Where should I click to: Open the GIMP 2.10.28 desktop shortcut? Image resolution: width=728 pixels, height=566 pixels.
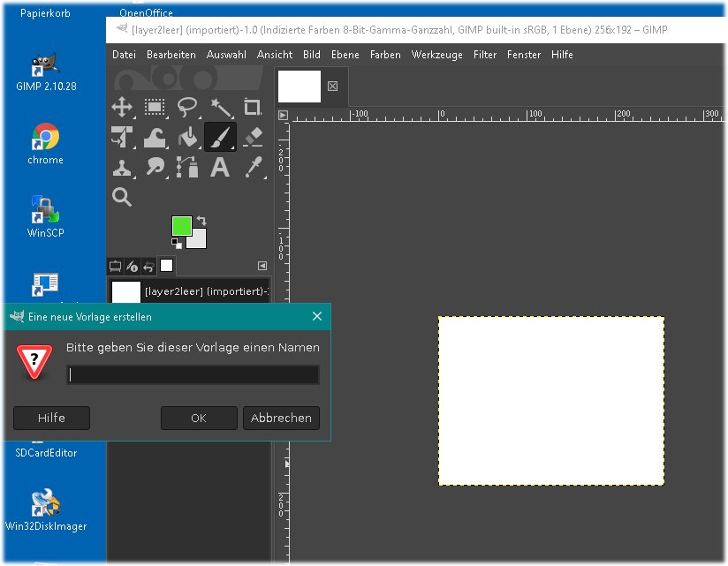pyautogui.click(x=46, y=72)
